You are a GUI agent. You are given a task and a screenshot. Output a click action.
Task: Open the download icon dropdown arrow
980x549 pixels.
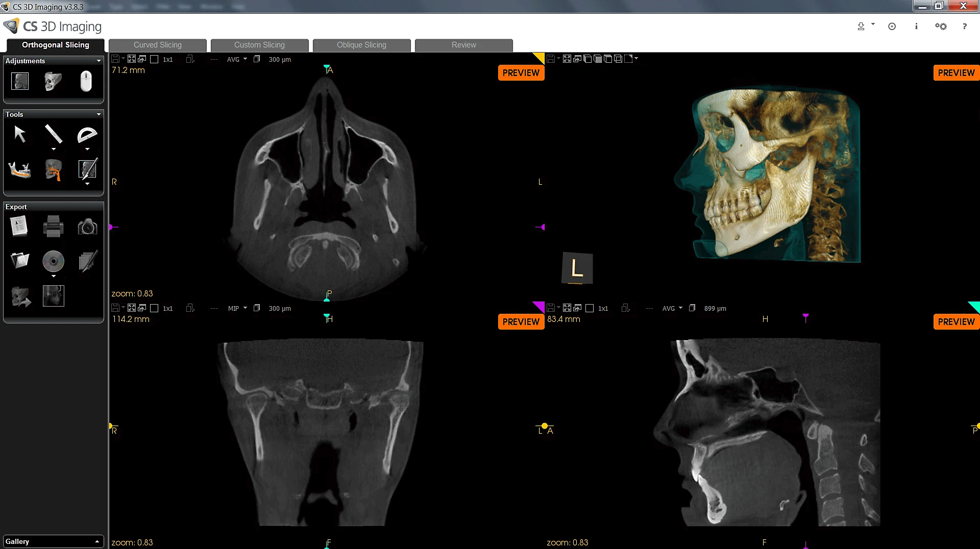pos(873,24)
